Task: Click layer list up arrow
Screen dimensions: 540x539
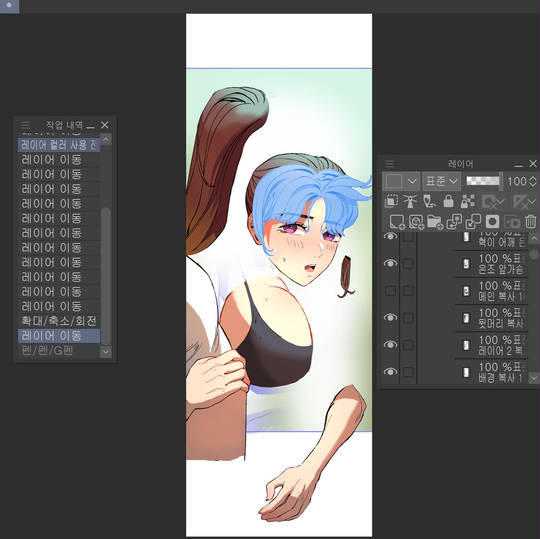Action: (533, 238)
